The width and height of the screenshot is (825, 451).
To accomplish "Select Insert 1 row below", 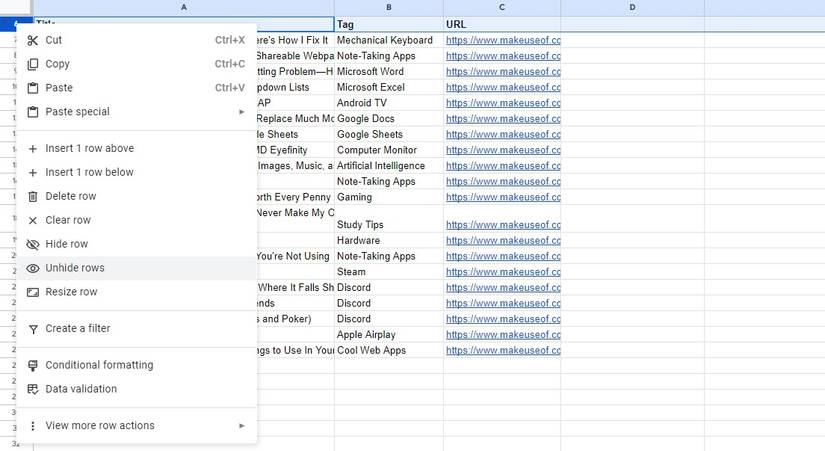I will [x=137, y=172].
